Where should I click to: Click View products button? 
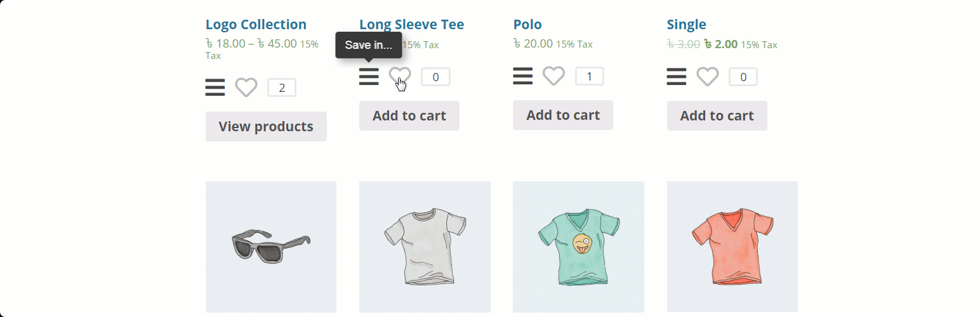pyautogui.click(x=266, y=126)
